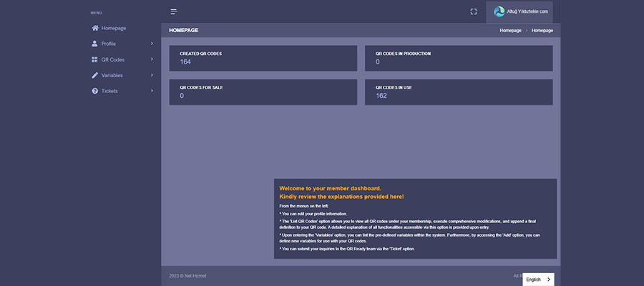Open the Altuğ Yıldıztekin account menu

point(519,12)
